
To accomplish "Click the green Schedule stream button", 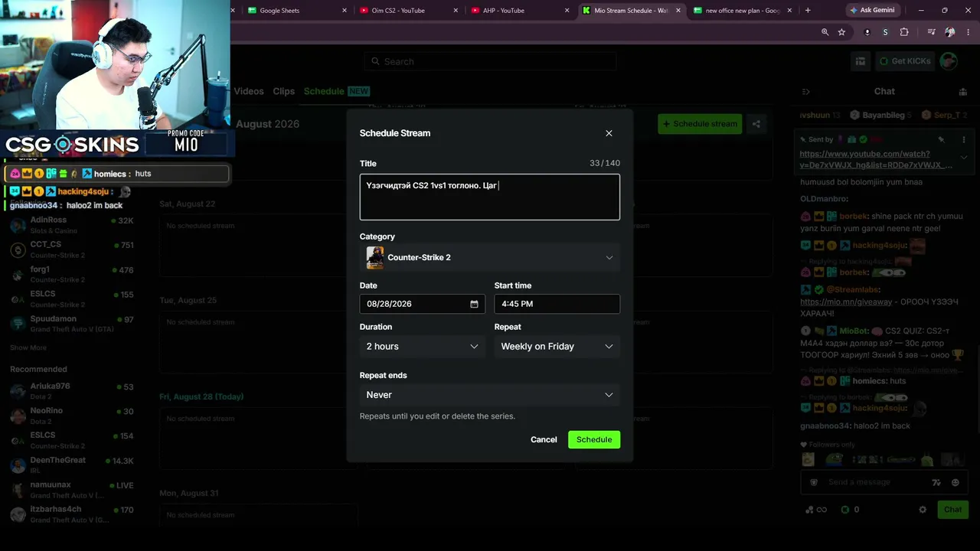I will pos(700,124).
